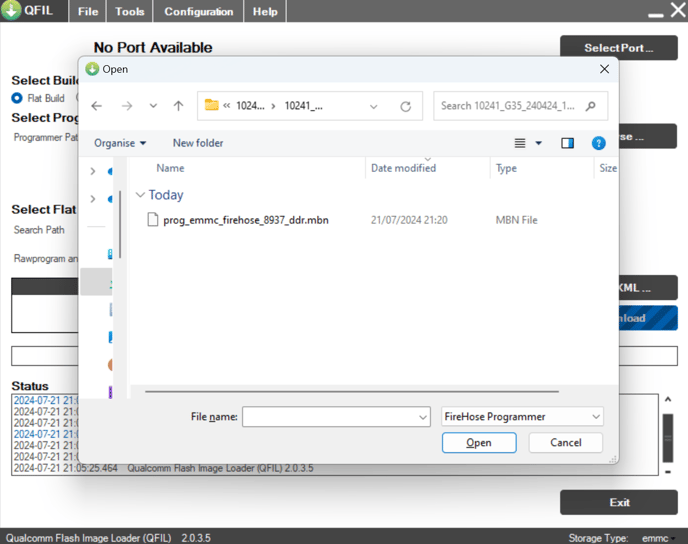Open QFIL File menu

88,11
